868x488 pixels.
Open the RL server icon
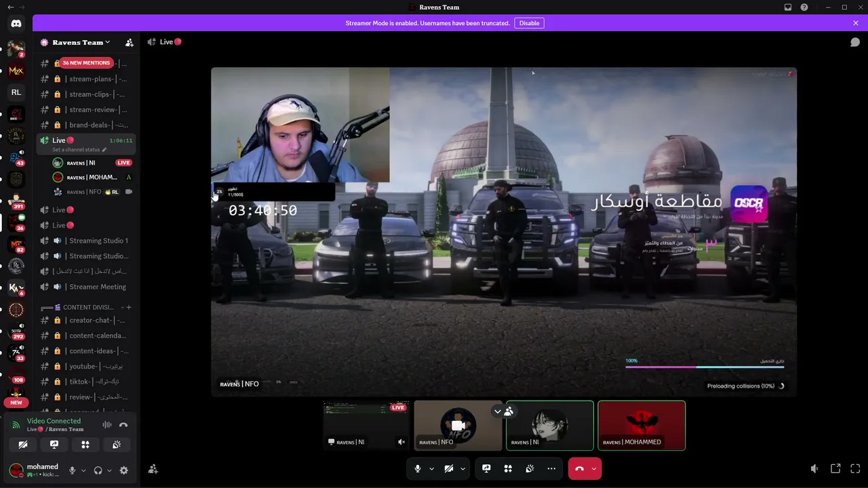pyautogui.click(x=16, y=92)
